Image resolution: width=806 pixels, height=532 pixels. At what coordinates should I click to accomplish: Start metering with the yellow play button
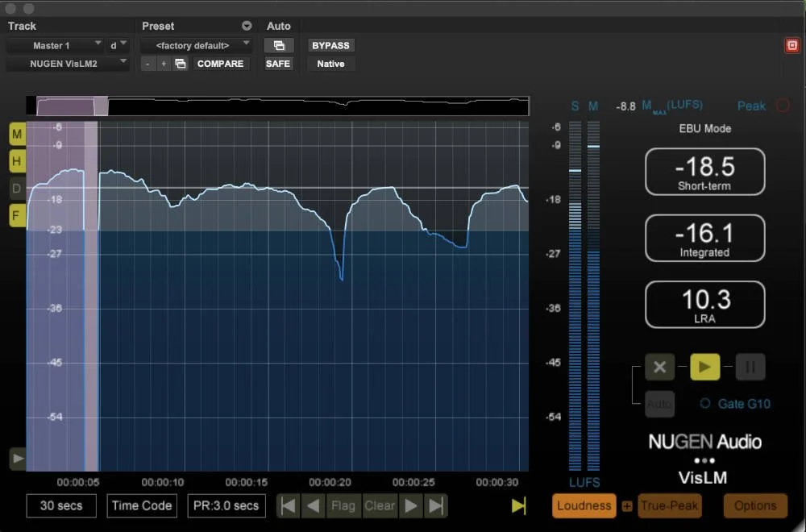pos(704,367)
